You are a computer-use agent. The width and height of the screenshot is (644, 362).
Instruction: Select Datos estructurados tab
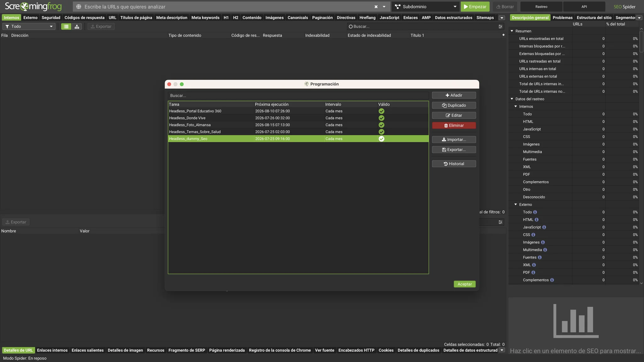tap(453, 18)
